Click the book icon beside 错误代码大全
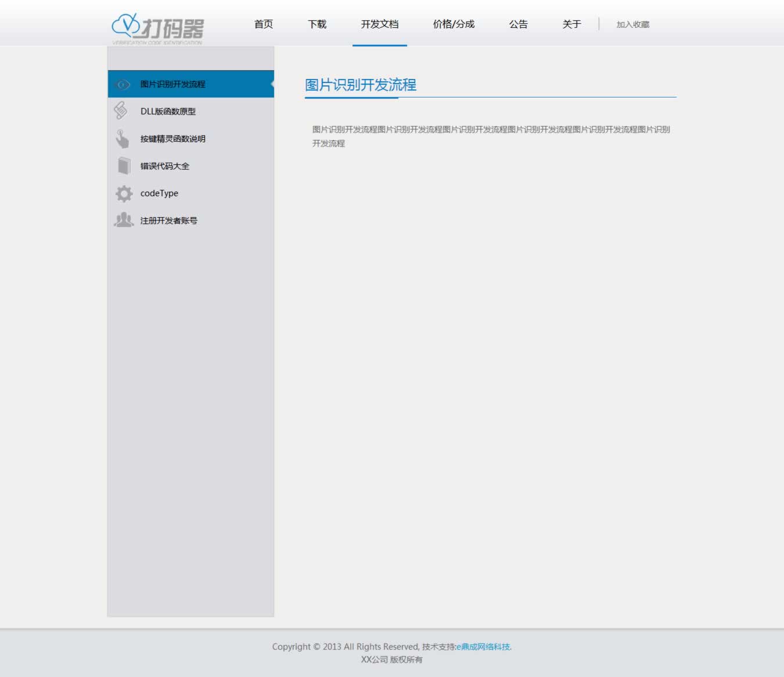Viewport: 784px width, 677px height. [124, 166]
